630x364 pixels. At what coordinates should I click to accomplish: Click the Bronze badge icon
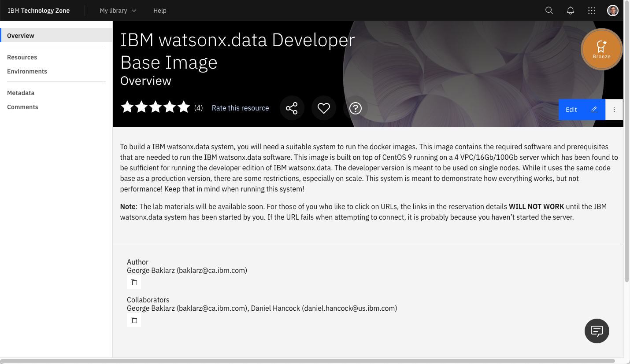tap(601, 49)
